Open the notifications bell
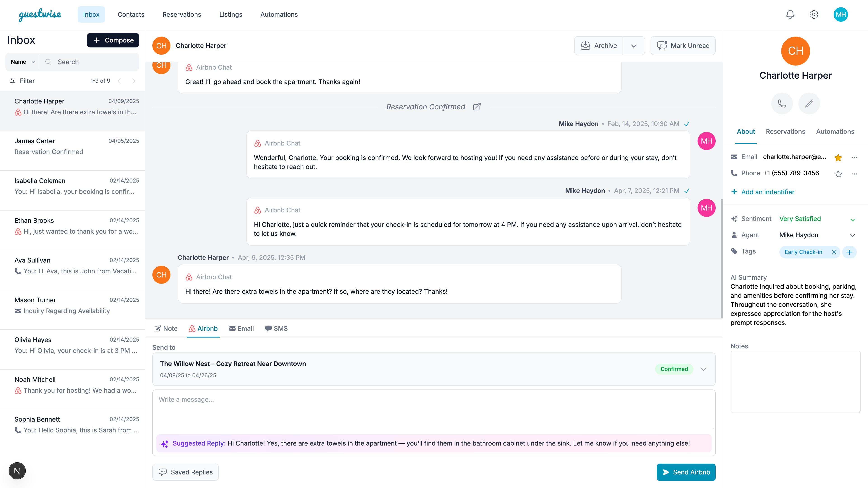Screen dimensions: 868x488 [x=790, y=14]
